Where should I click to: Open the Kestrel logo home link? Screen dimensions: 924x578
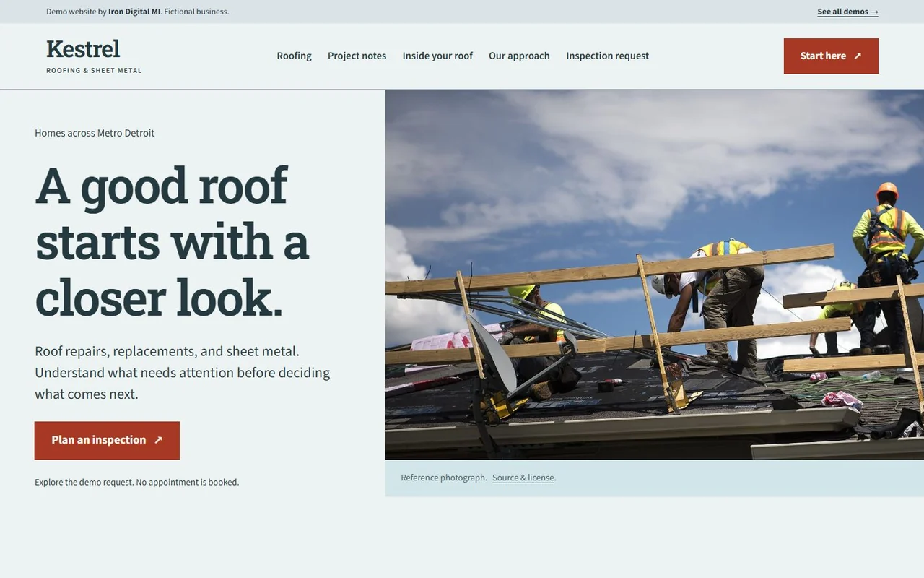click(x=94, y=56)
